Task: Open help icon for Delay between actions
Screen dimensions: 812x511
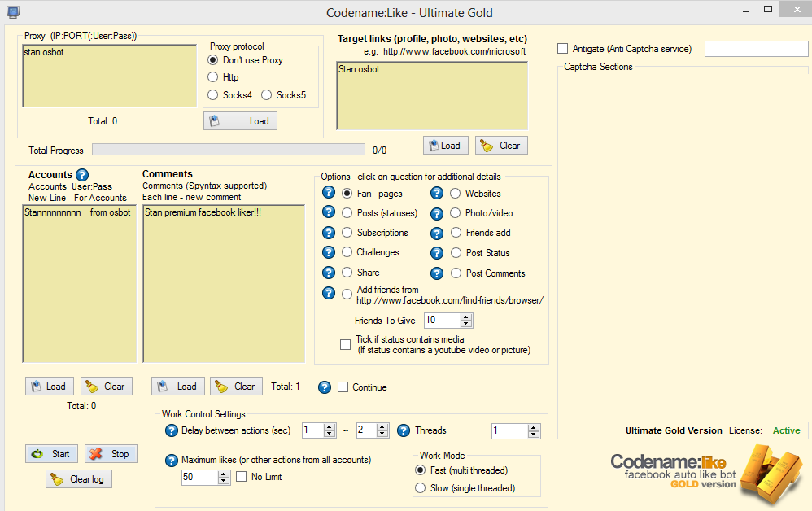Action: pyautogui.click(x=172, y=430)
